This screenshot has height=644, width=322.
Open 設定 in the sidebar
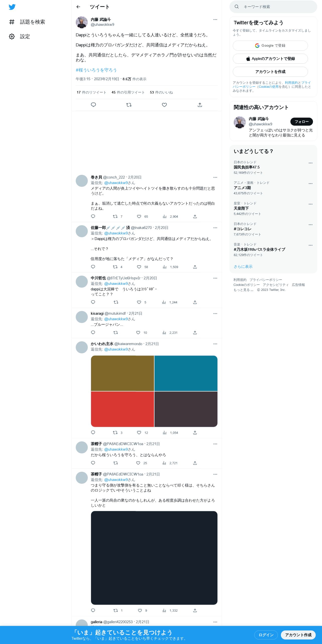point(20,36)
